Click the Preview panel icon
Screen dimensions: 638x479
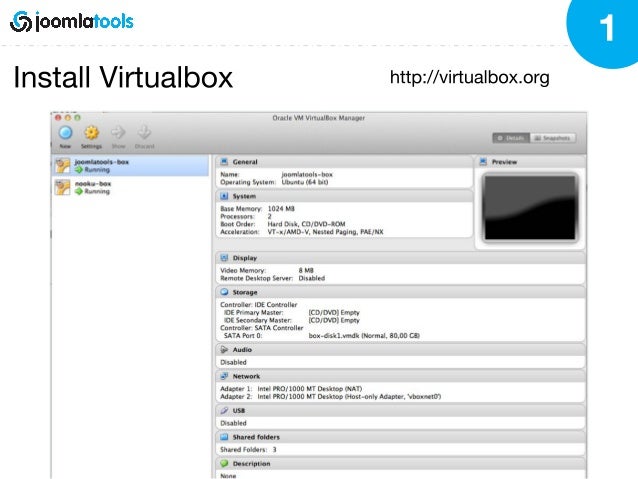pyautogui.click(x=483, y=162)
